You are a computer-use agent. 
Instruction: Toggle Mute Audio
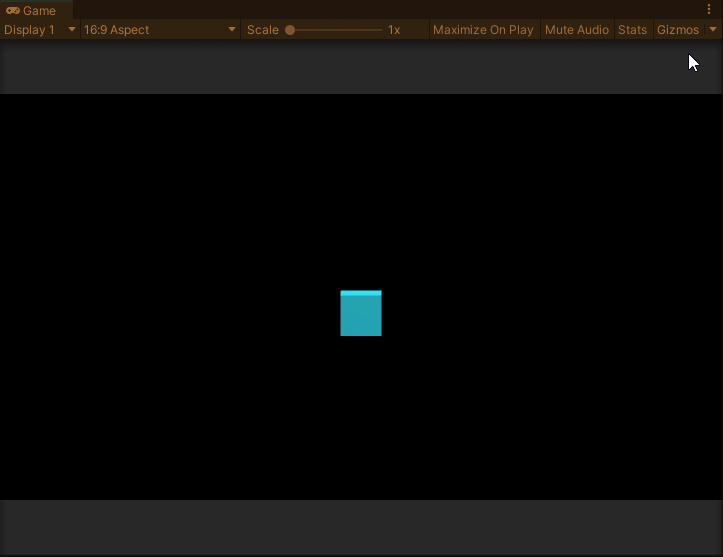click(577, 30)
